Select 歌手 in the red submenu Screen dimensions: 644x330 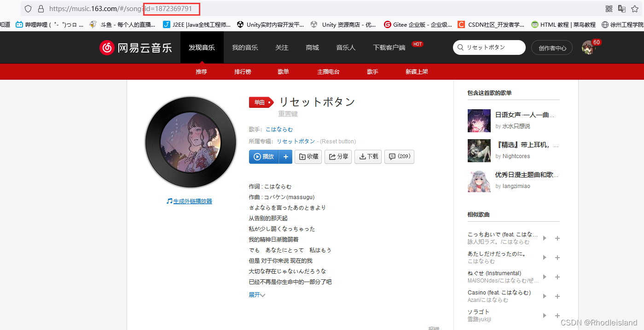coord(372,72)
